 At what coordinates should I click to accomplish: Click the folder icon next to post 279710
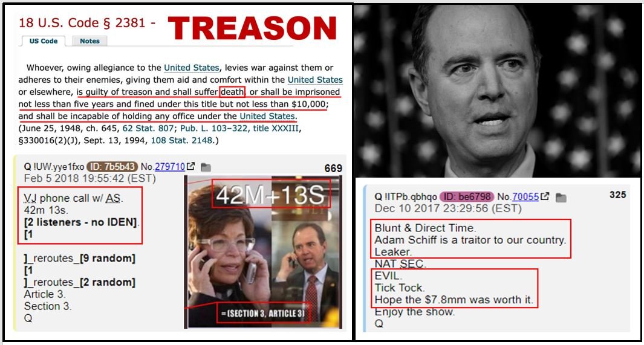click(206, 167)
